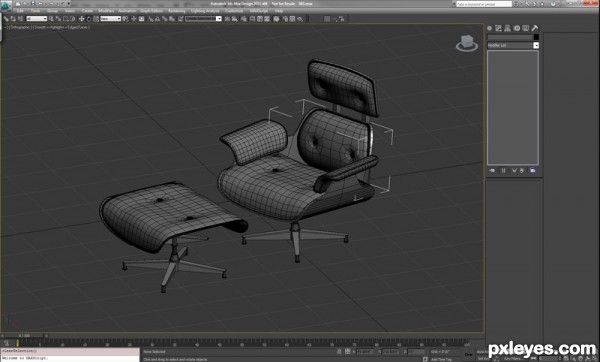Toggle 3D Snaps on main toolbar
This screenshot has height=362, width=600.
click(151, 18)
